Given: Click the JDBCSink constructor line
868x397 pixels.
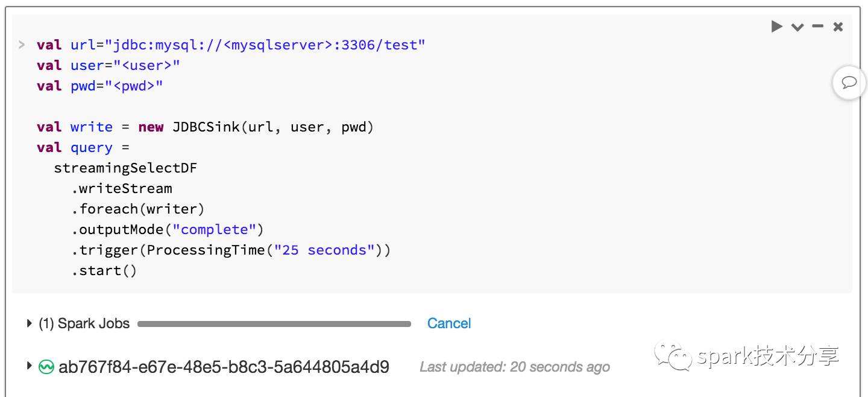Looking at the screenshot, I should point(205,127).
